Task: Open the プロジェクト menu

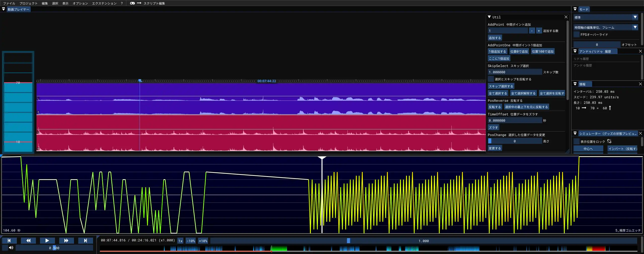Action: tap(28, 3)
